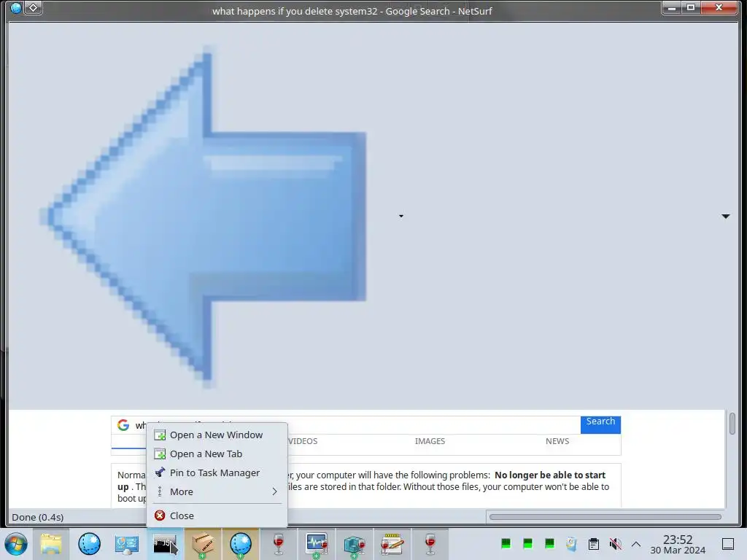This screenshot has height=560, width=747.
Task: Click the horizontal scrollbar at window bottom
Action: (605, 517)
